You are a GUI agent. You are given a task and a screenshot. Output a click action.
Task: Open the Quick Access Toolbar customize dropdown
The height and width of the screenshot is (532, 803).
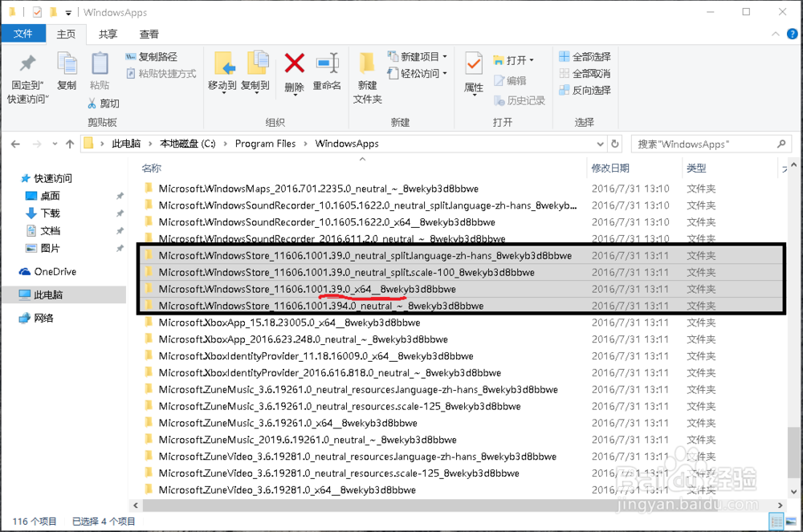point(68,13)
